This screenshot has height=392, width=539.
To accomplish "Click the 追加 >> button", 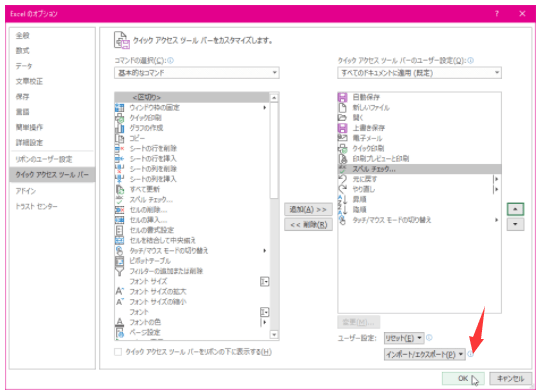I will (308, 209).
